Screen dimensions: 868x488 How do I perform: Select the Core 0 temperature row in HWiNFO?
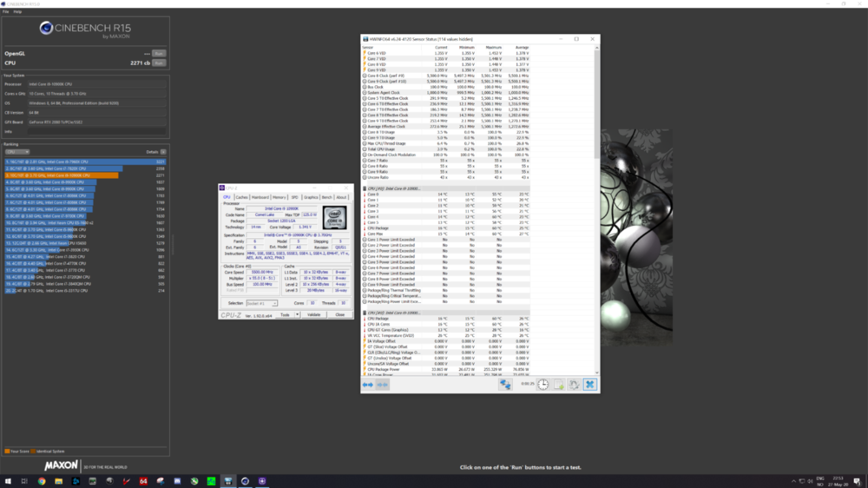click(445, 195)
